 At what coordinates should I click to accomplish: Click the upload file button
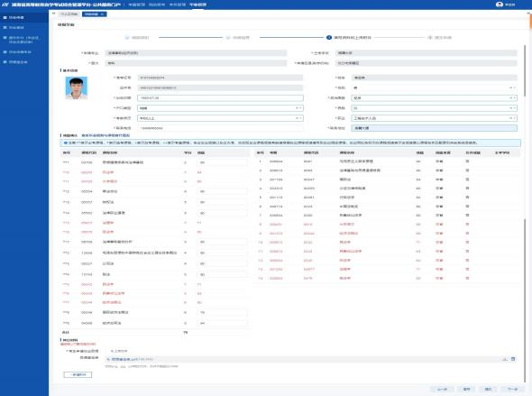point(119,351)
